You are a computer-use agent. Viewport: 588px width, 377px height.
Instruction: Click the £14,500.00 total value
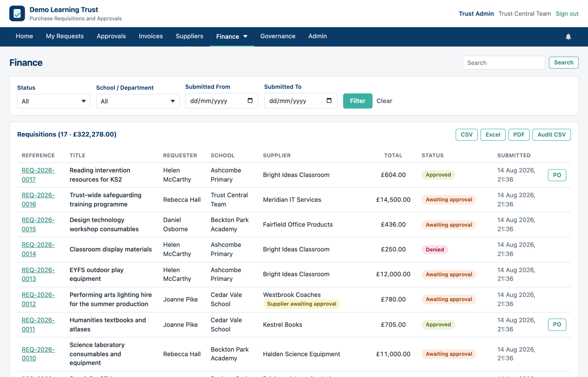pyautogui.click(x=393, y=200)
